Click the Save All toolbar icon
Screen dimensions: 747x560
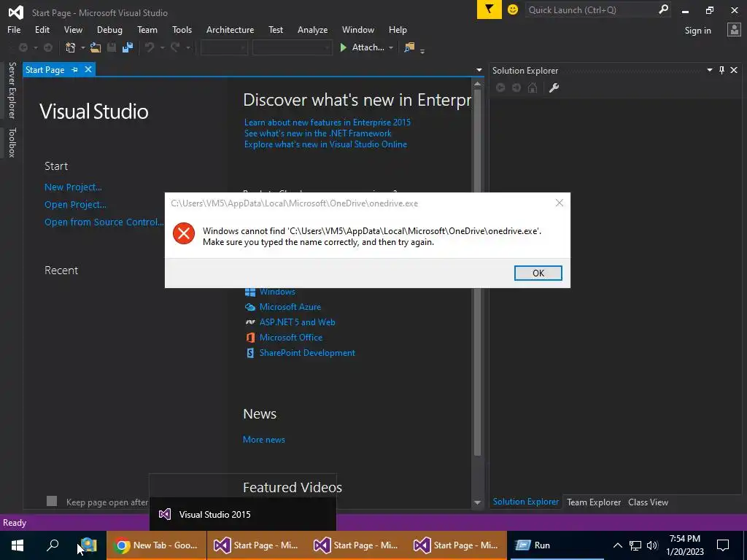pyautogui.click(x=128, y=47)
